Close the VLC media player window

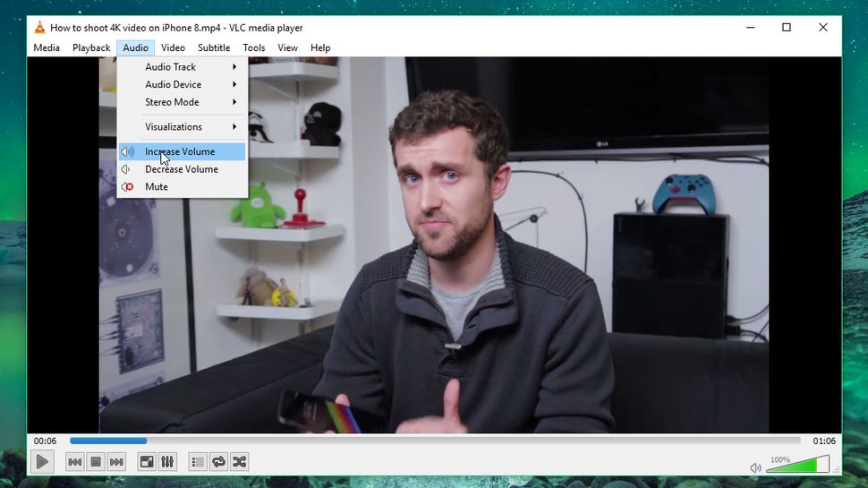[823, 27]
